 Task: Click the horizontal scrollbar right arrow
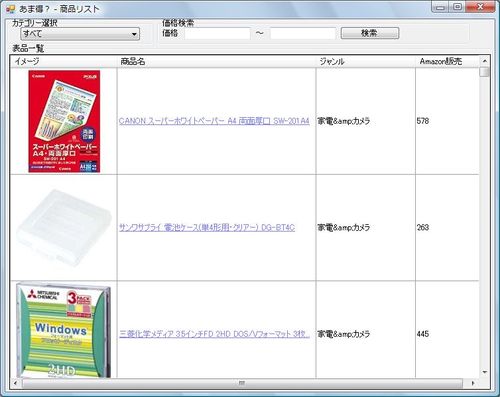click(x=473, y=383)
